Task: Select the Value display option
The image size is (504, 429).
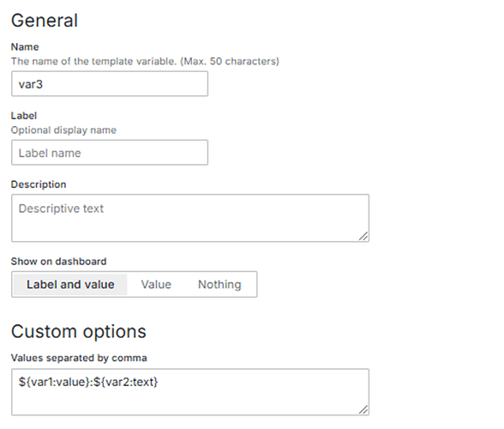Action: [156, 285]
